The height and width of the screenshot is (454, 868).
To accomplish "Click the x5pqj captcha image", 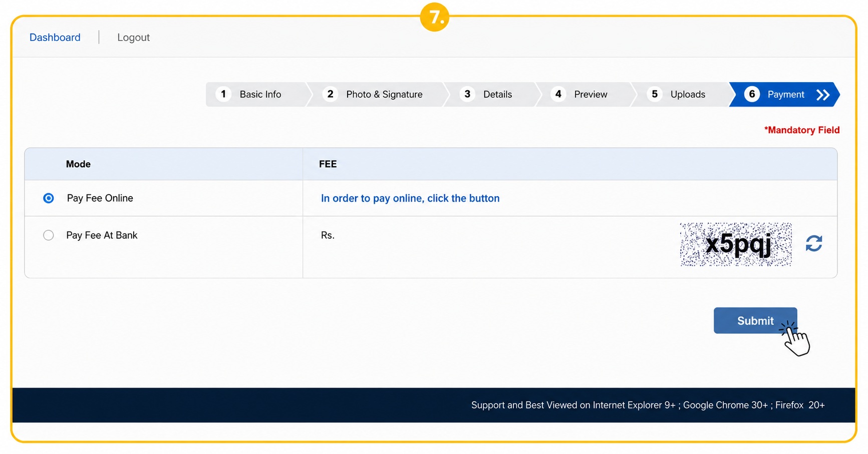I will click(736, 244).
